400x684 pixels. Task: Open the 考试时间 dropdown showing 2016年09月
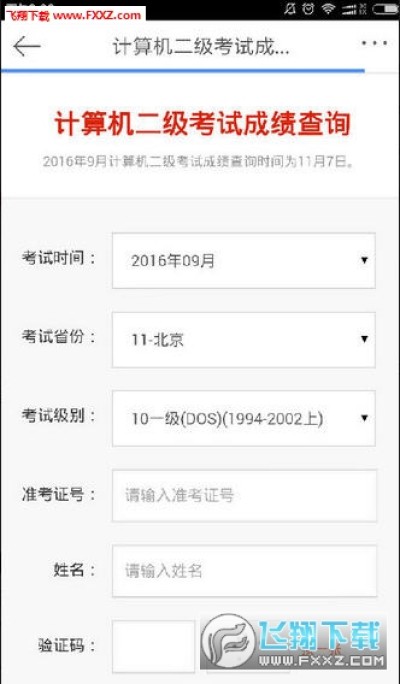(x=243, y=260)
